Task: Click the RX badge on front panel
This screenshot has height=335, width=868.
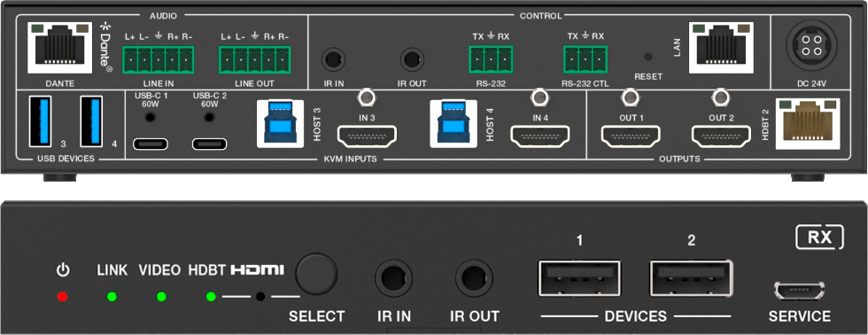Action: [x=819, y=237]
